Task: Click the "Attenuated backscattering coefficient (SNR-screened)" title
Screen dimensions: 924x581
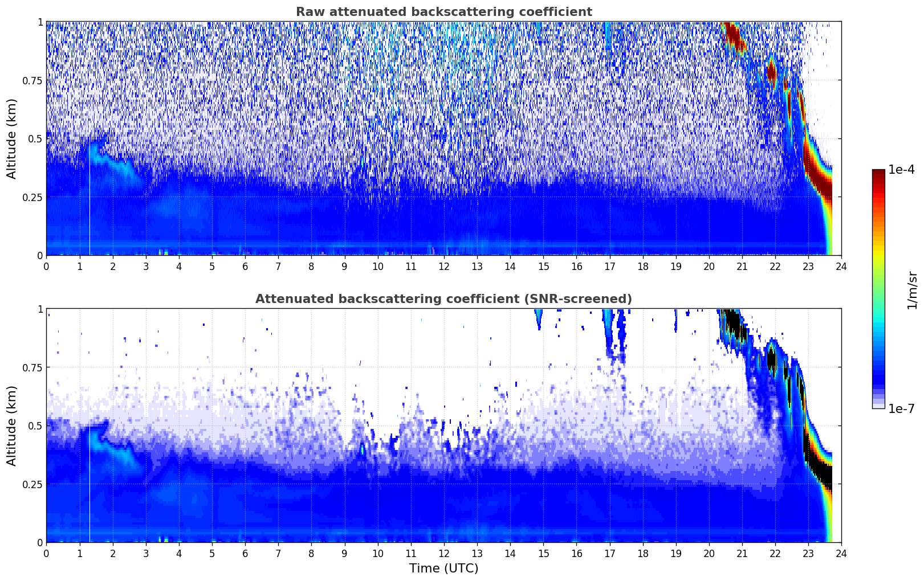Action: 443,299
